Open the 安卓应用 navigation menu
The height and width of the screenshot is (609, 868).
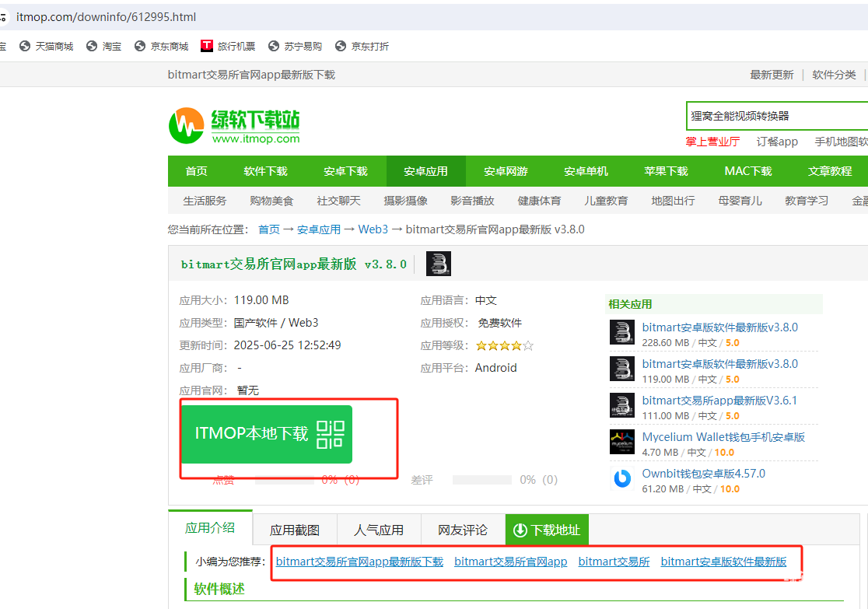tap(425, 171)
